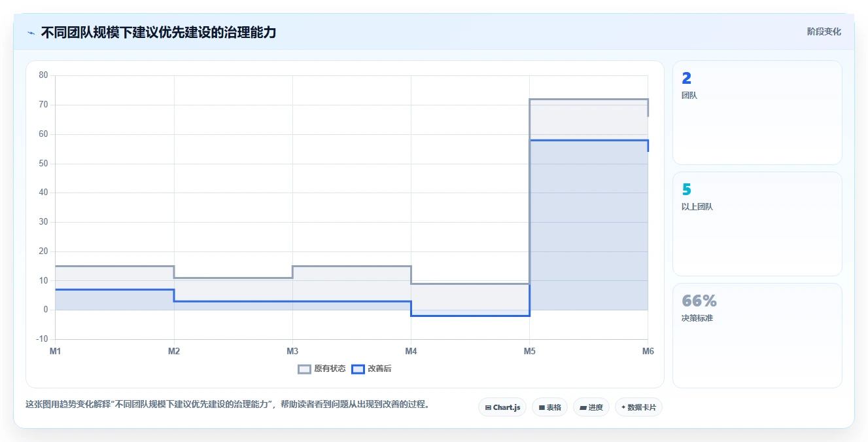Screen dimensions: 868x442
Task: Click the 80 y-axis value
Action: coord(44,75)
